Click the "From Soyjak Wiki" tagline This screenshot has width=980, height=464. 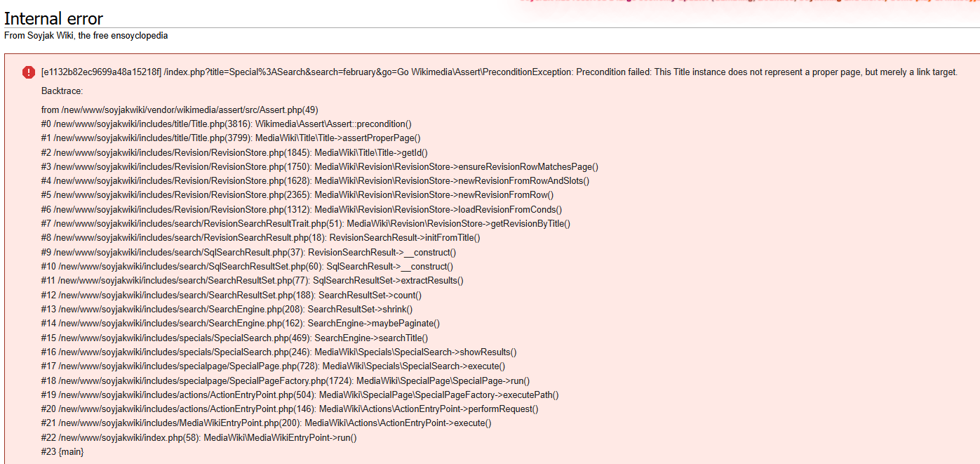(x=86, y=35)
